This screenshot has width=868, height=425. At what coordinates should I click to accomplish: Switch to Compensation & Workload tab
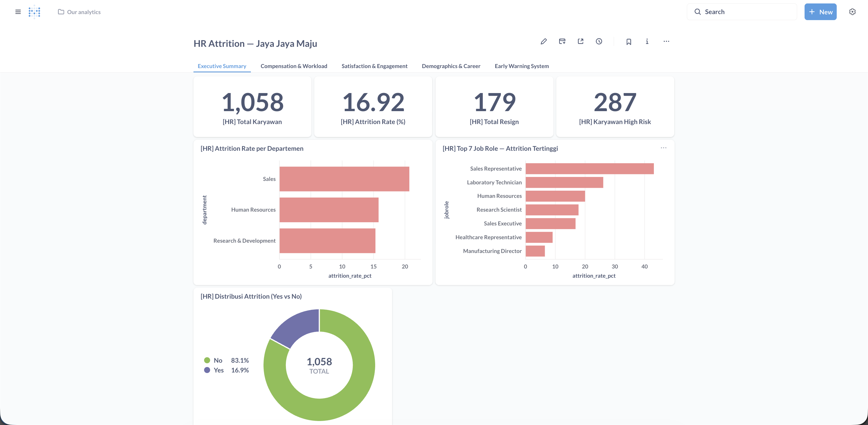pos(294,66)
